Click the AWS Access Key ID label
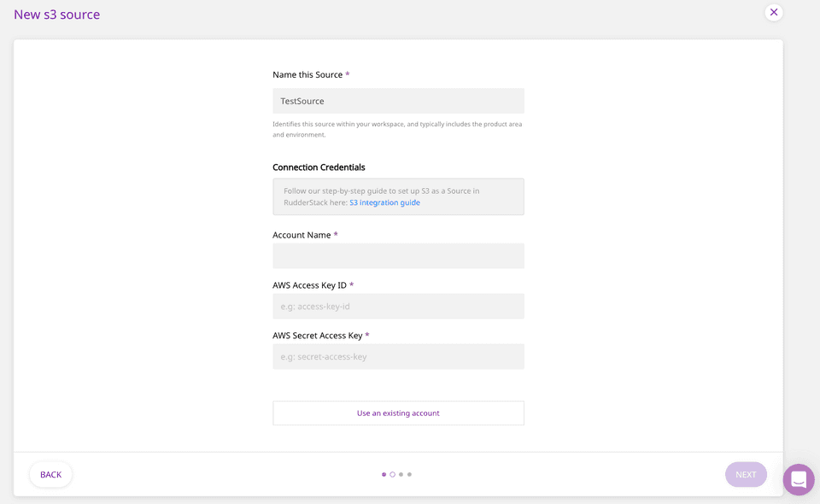The image size is (820, 504). tap(309, 285)
